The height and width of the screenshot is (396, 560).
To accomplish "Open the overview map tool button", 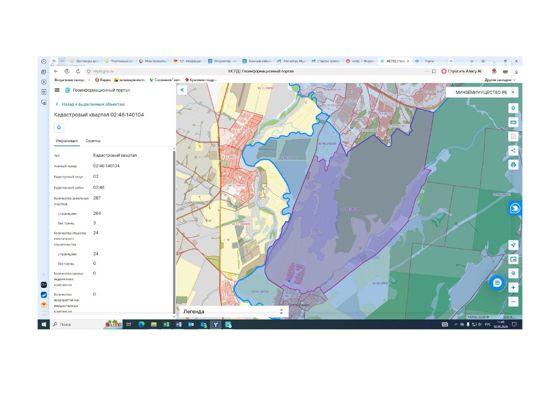I will 513,259.
